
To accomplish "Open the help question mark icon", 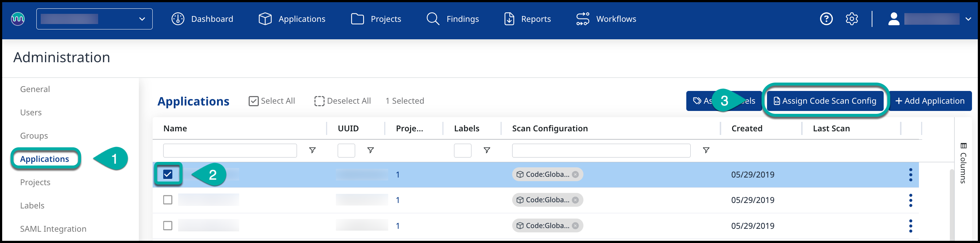I will (x=826, y=19).
